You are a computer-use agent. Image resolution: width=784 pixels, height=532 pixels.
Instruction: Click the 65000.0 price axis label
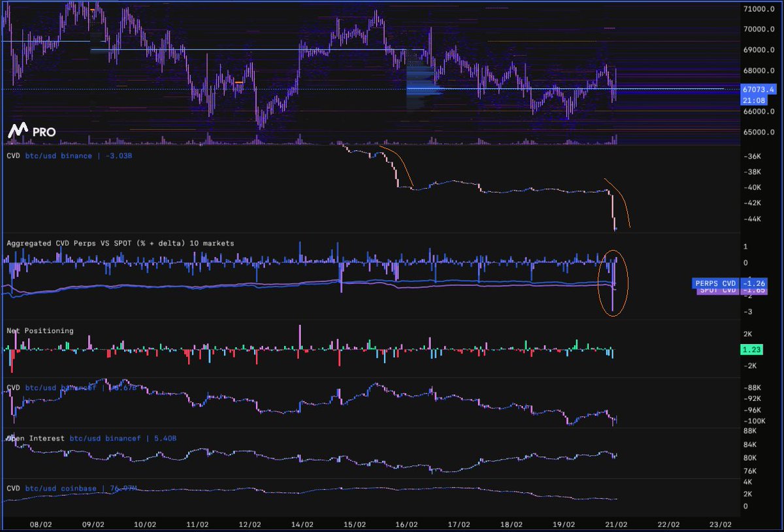coord(759,133)
